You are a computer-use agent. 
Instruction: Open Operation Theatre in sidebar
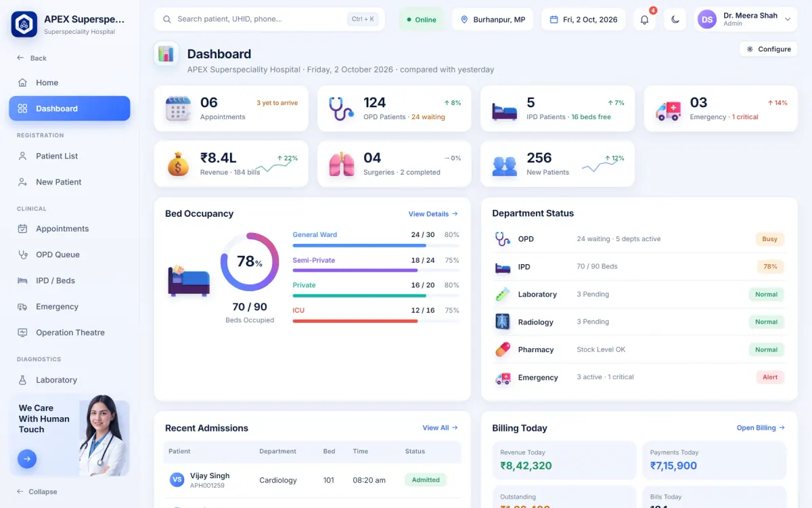(x=69, y=333)
